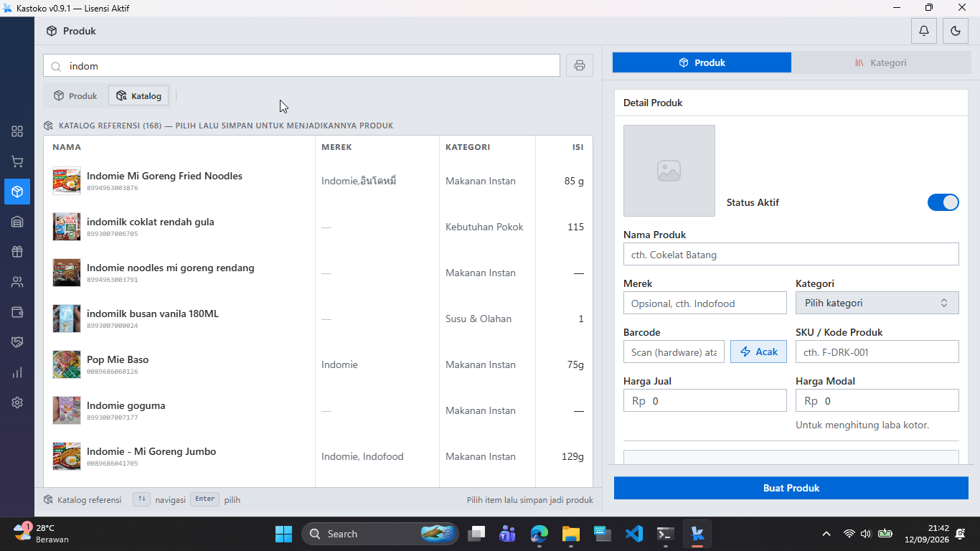Select Indomie - Mi Goreng Jumbo item
The height and width of the screenshot is (551, 980).
[x=318, y=456]
